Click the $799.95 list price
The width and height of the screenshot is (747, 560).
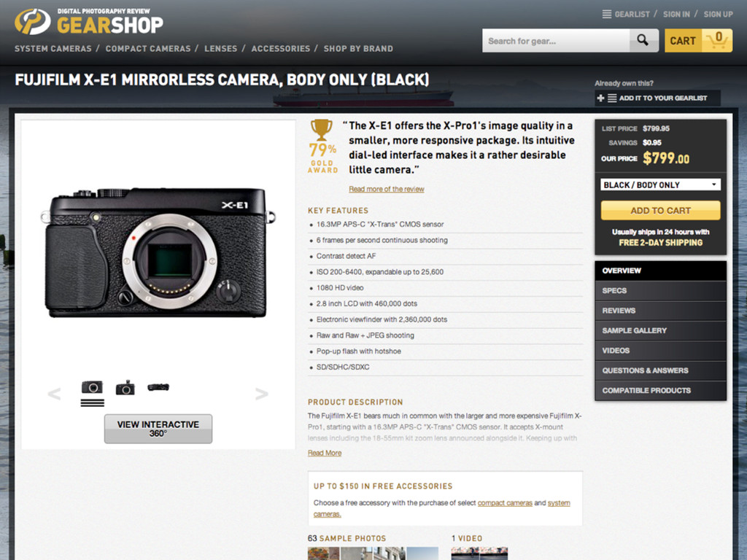pos(656,128)
